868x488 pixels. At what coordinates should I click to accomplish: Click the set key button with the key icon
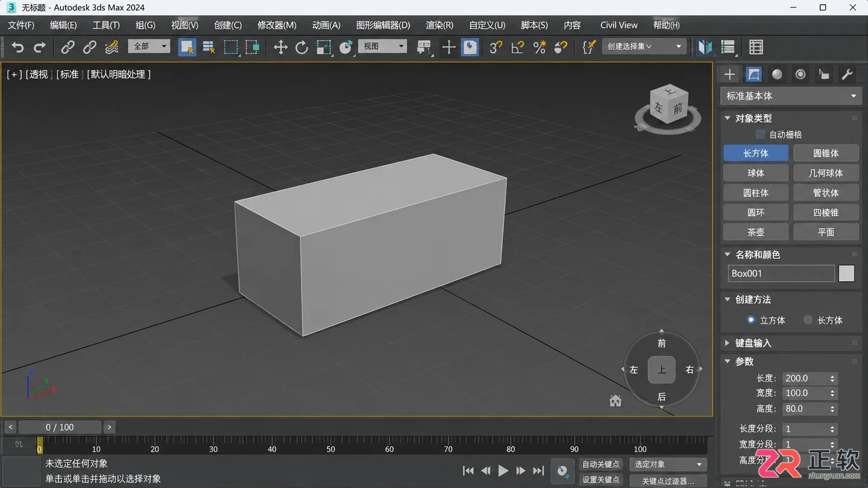pos(562,471)
